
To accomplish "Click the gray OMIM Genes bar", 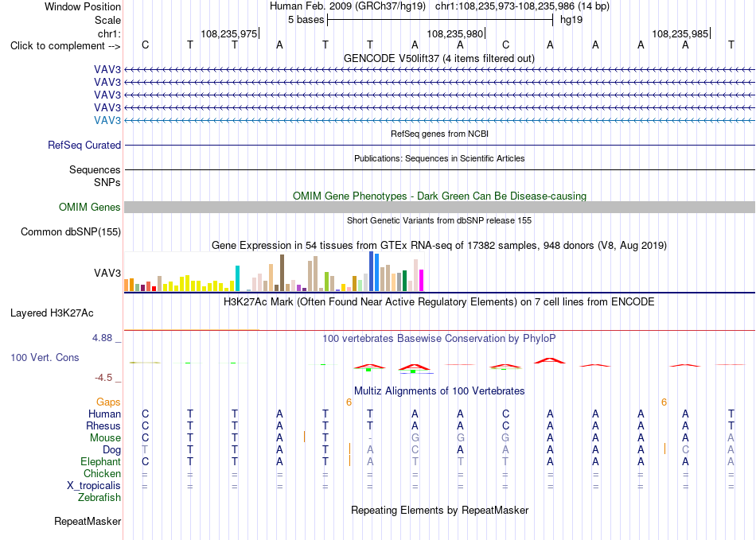I will coord(439,207).
